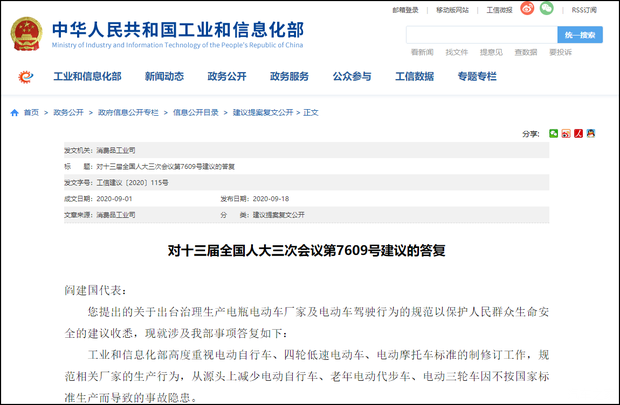Click 正文 in breadcrumb
This screenshot has width=620, height=405.
coord(311,113)
